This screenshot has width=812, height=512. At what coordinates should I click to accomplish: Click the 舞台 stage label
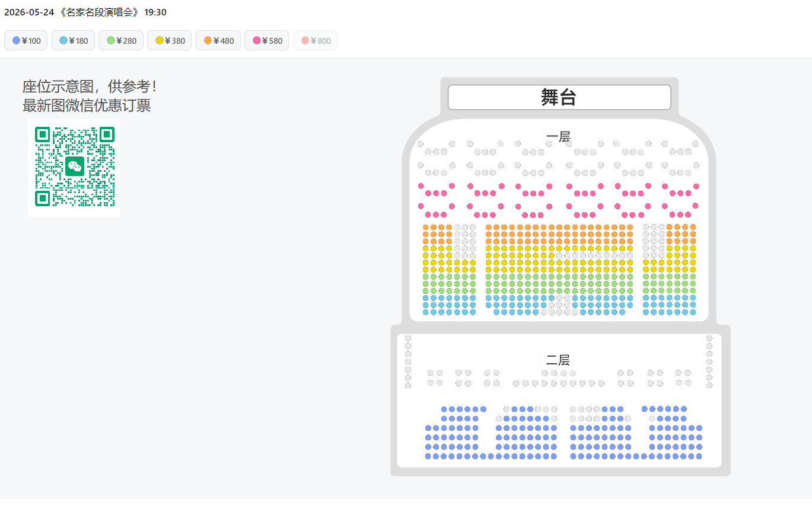click(x=559, y=97)
